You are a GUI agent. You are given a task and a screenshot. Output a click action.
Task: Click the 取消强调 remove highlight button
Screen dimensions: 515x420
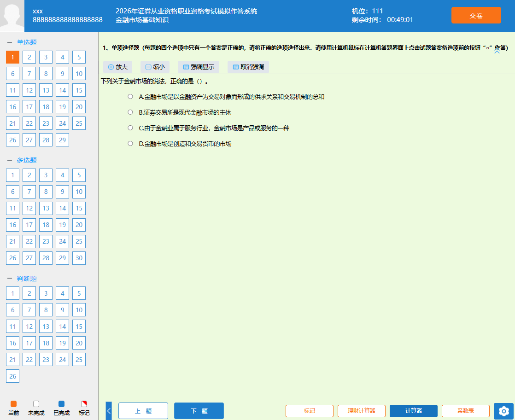point(248,67)
